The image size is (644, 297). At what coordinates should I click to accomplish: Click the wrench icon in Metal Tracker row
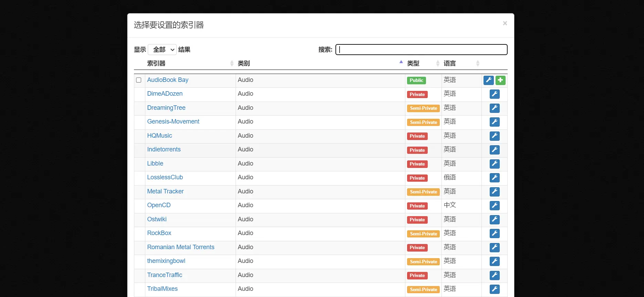coord(495,192)
